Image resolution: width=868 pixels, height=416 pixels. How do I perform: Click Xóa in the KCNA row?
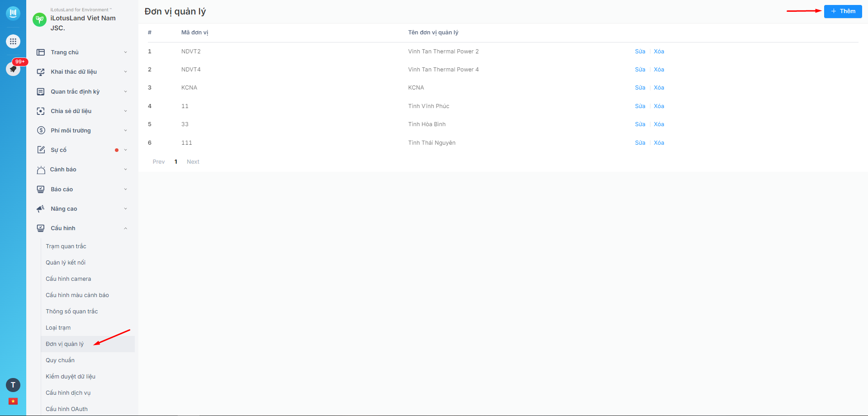click(x=659, y=88)
